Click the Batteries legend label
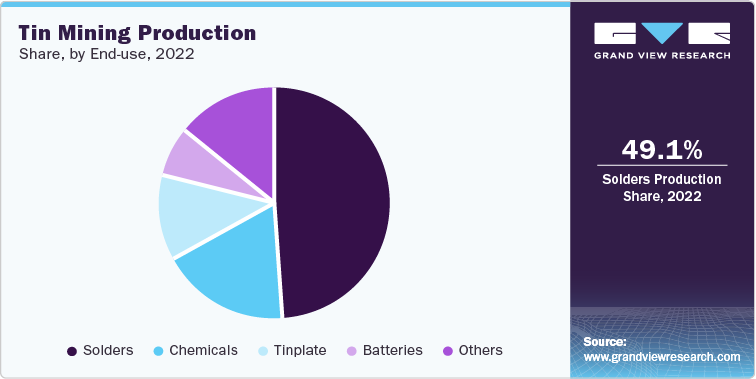The image size is (756, 379). coord(393,350)
